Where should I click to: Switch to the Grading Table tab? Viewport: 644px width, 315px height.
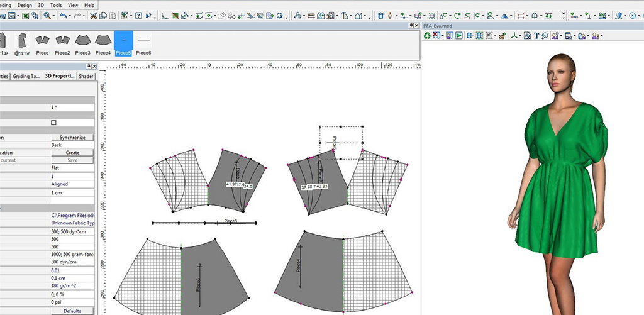[26, 76]
